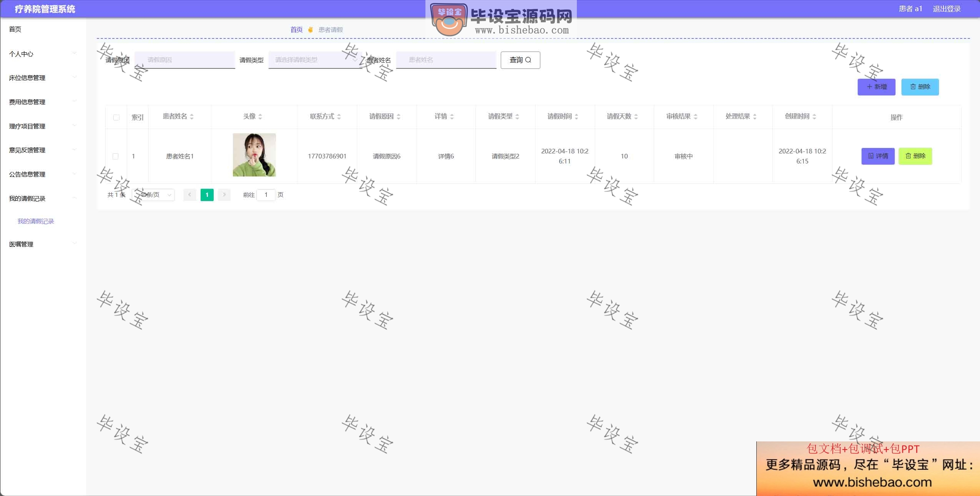
Task: Click phone number 17703786901 cell
Action: 327,156
